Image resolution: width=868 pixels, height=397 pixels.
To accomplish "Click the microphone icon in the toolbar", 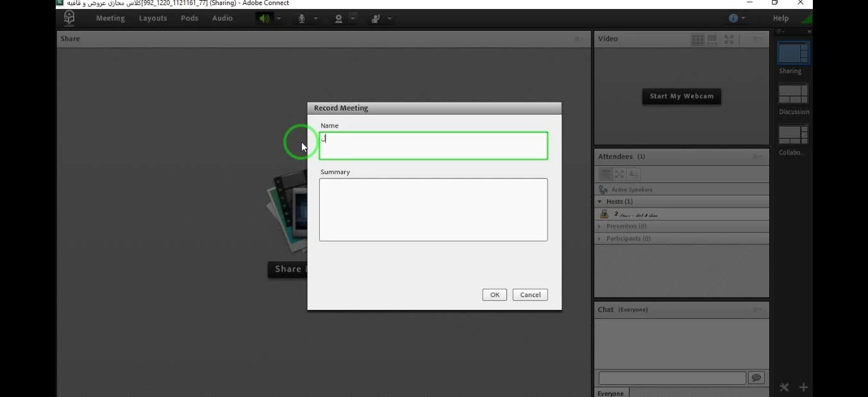I will click(x=301, y=19).
